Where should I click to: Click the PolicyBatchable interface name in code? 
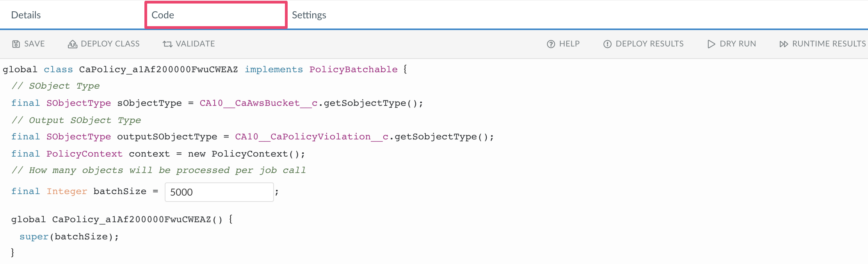tap(353, 70)
